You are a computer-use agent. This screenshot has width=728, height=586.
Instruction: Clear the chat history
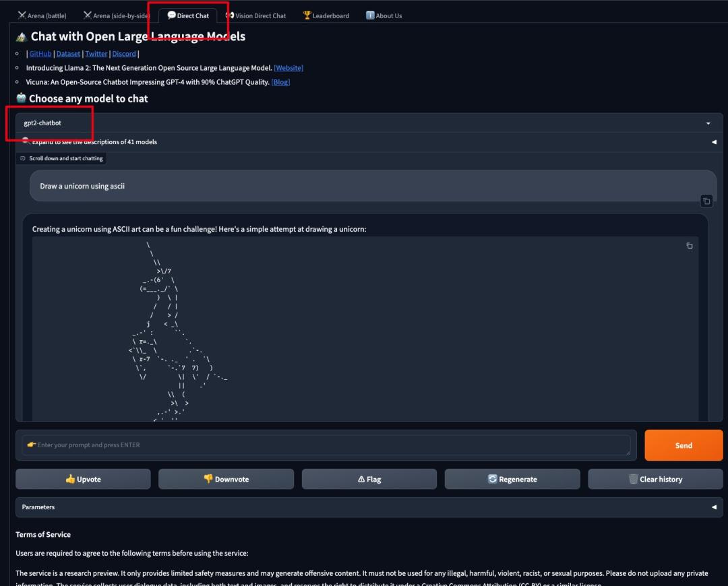(x=655, y=480)
